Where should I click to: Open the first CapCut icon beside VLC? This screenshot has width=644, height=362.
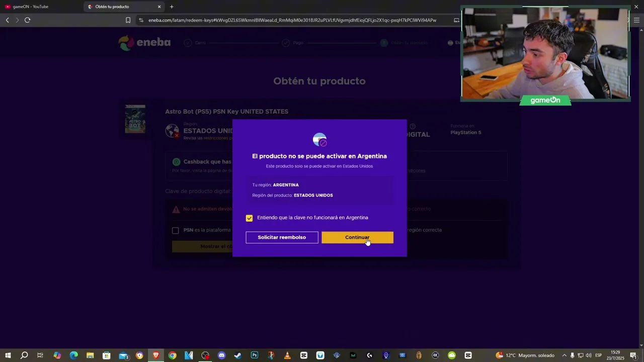304,355
